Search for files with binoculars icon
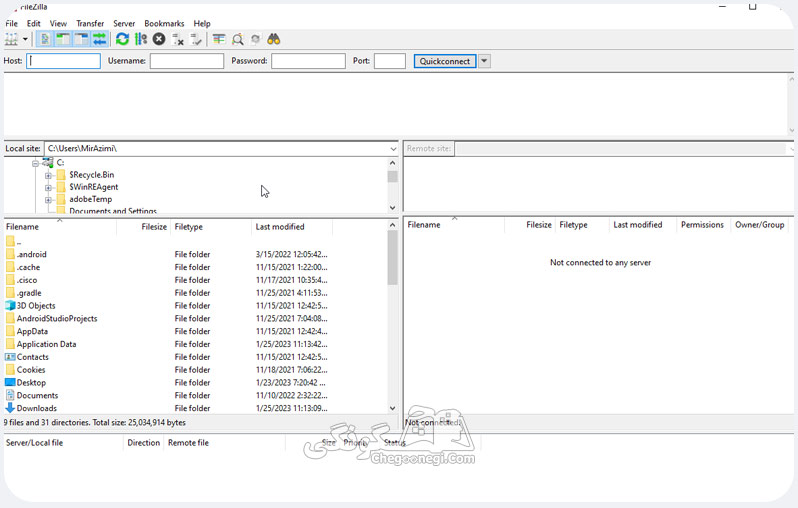 pos(274,39)
